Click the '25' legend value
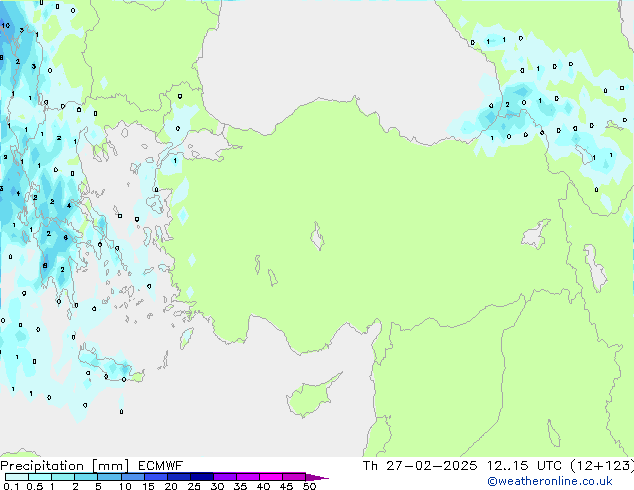Screen dimensions: 634x490 pyautogui.click(x=194, y=486)
